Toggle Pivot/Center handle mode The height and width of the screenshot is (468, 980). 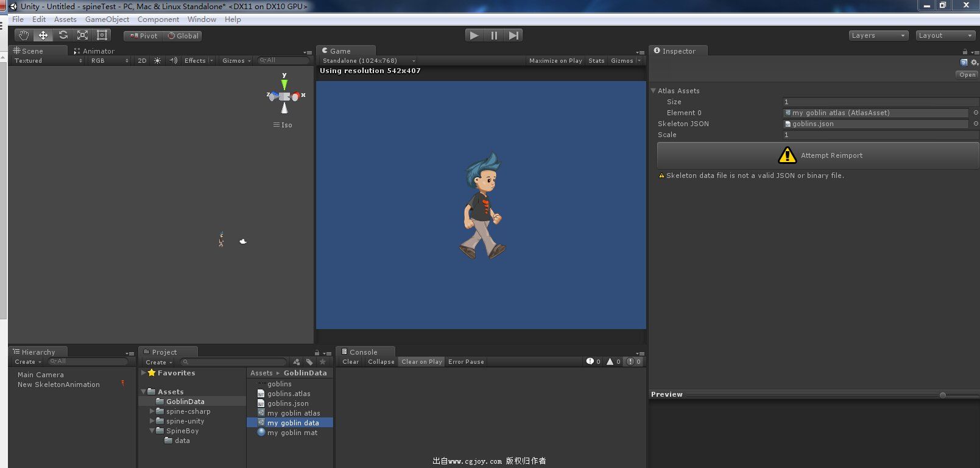coord(144,36)
